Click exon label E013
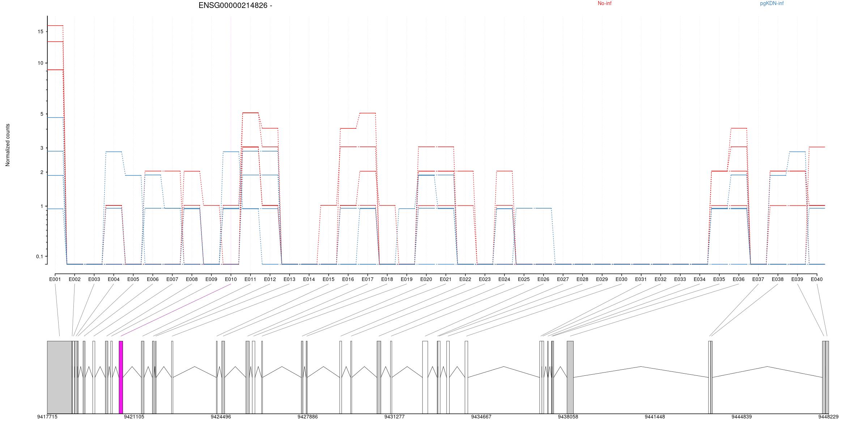 point(289,279)
